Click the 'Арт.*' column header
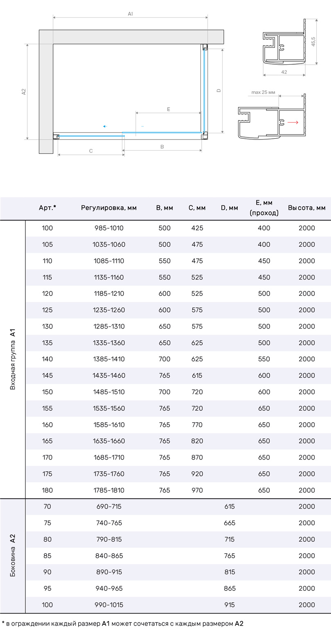The height and width of the screenshot is (644, 331). coord(47,208)
